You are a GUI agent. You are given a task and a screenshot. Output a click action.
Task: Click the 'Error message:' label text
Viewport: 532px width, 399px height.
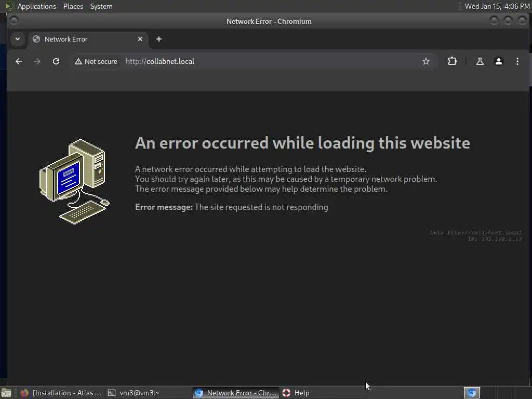(164, 207)
